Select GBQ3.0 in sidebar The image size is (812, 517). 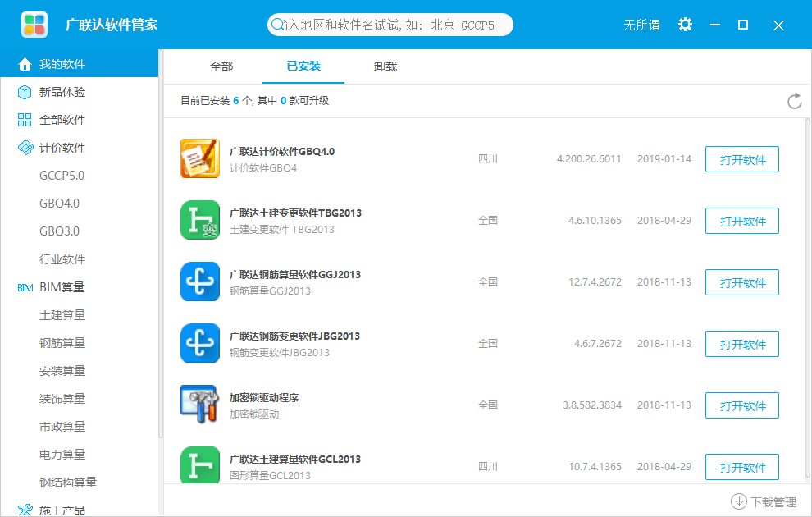[x=60, y=231]
